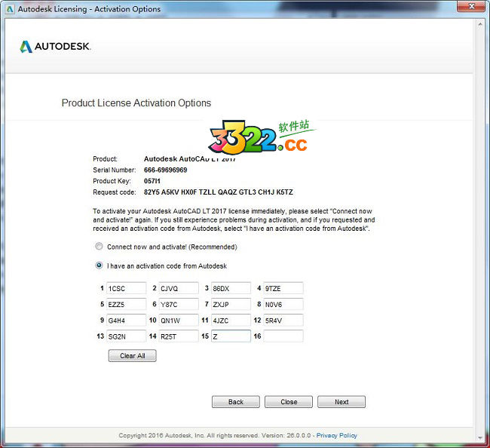
Task: Click activation code field 6 containing Y87C
Action: 179,304
